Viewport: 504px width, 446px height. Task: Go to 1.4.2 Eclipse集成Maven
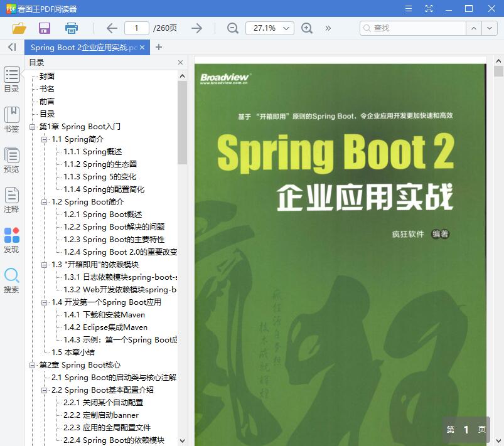(105, 327)
